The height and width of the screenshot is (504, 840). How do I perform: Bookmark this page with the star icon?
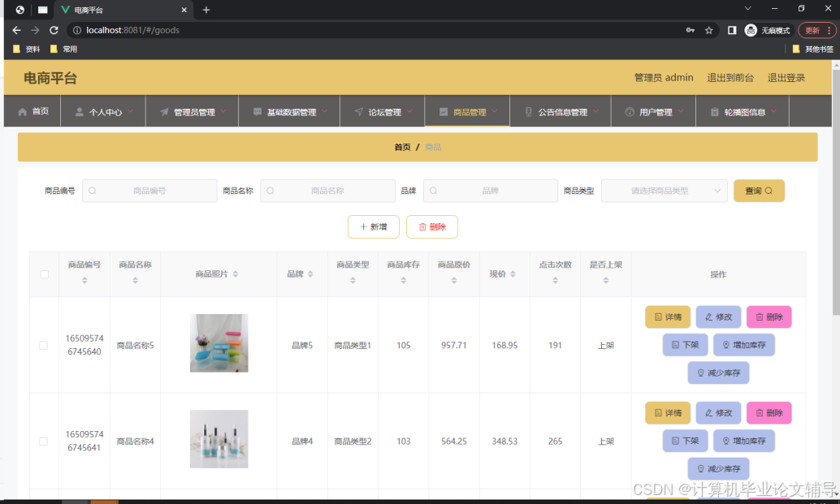pyautogui.click(x=708, y=31)
